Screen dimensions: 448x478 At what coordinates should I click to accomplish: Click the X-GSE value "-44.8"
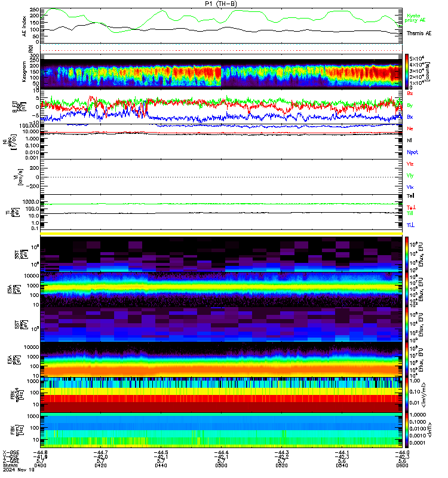click(40, 453)
